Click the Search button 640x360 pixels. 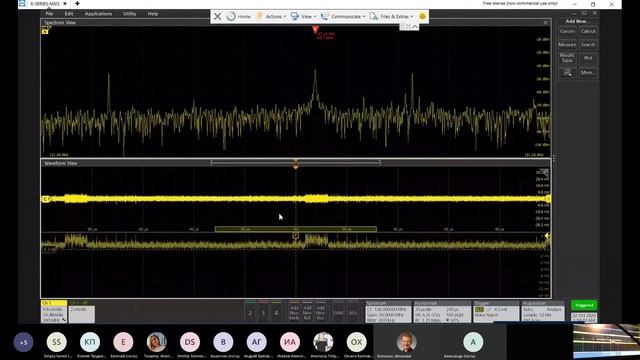tap(588, 44)
